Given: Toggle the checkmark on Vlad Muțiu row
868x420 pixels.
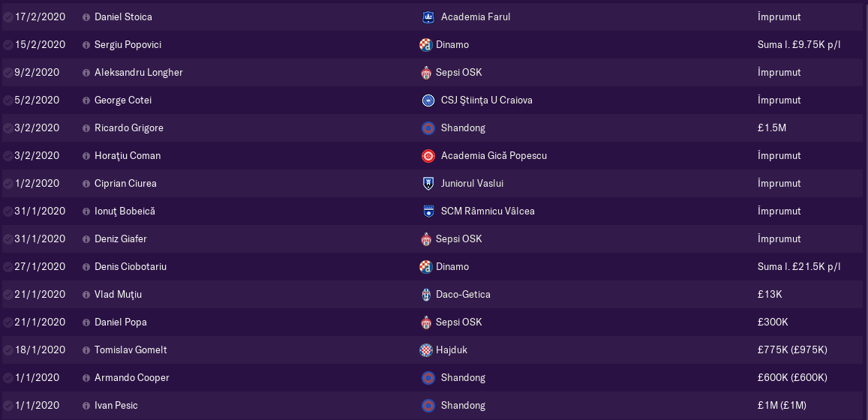Looking at the screenshot, I should pyautogui.click(x=8, y=295).
